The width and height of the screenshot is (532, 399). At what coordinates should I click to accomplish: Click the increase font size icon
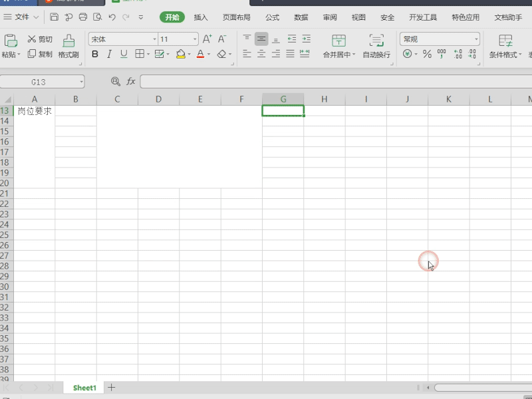point(207,39)
